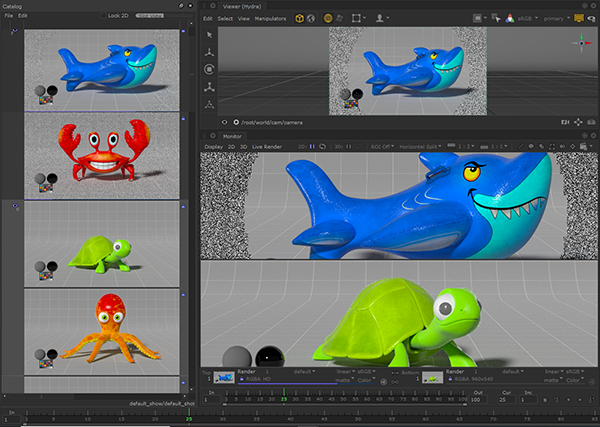Open the sRGB colorspace dropdown in Viewer
600x427 pixels.
click(525, 18)
